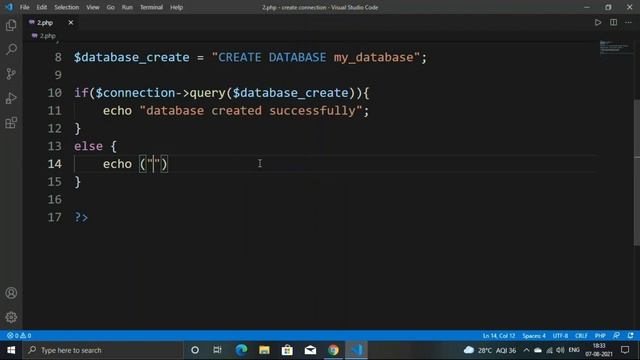Open the Accounts menu icon
Viewport: 640px width, 360px height.
tap(11, 293)
